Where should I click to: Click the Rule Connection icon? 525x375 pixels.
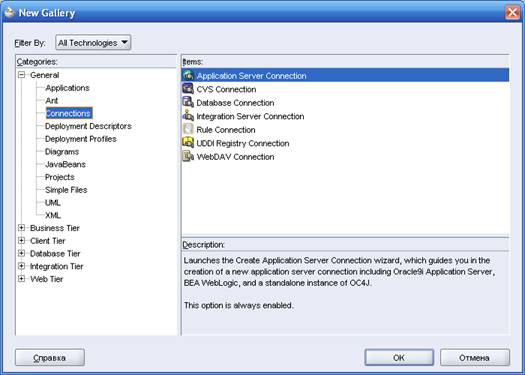click(x=188, y=129)
